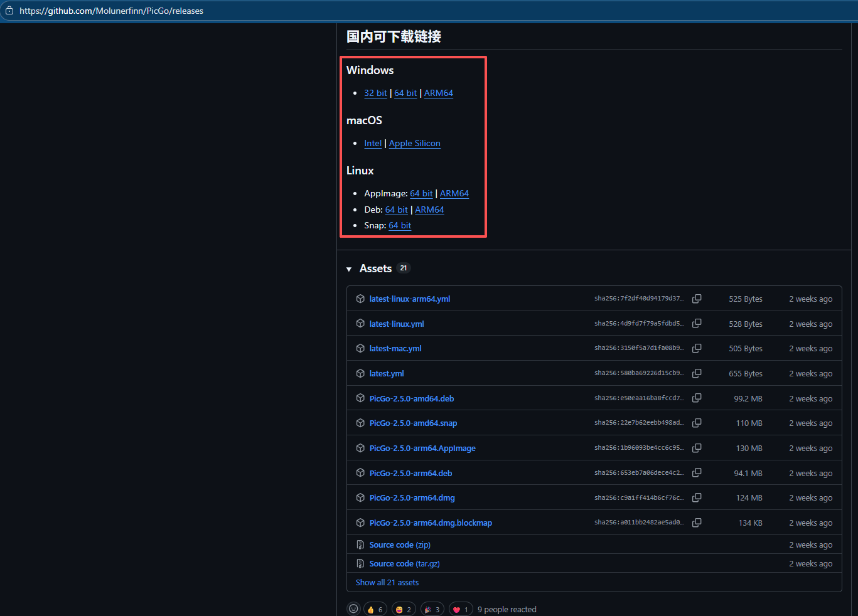Open the add-reaction smiley picker
The image size is (858, 616).
pos(354,609)
